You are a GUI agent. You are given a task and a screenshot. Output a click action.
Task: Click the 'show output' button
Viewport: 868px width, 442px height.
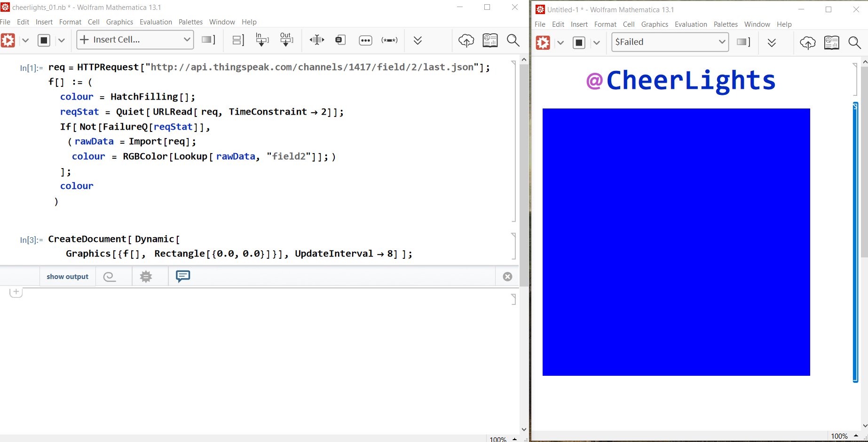67,277
